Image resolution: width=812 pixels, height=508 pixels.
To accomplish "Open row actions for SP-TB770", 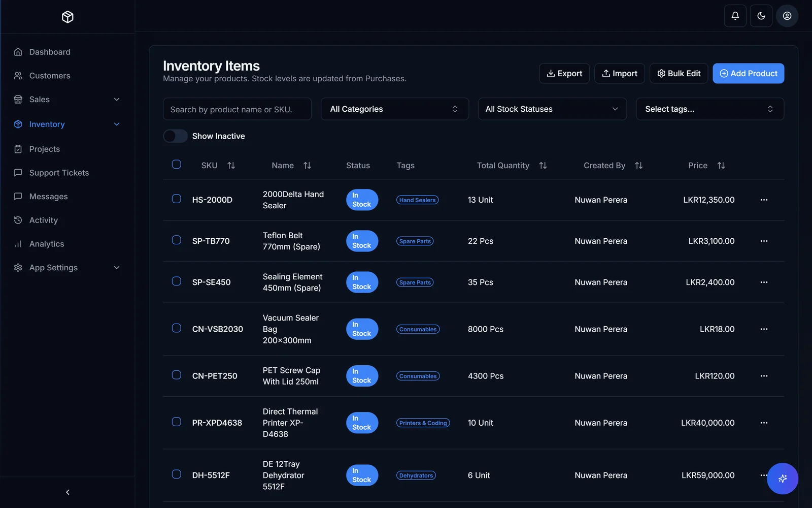I will pyautogui.click(x=764, y=241).
